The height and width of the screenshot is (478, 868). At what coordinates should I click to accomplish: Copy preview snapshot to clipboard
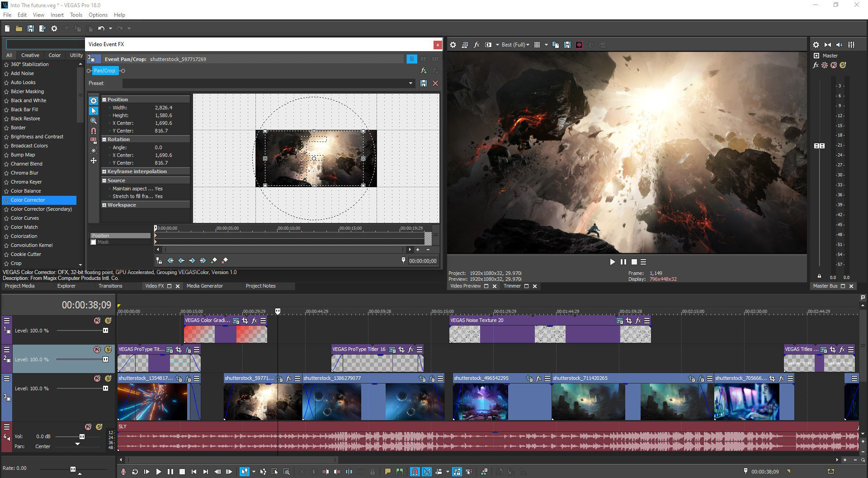[556, 45]
